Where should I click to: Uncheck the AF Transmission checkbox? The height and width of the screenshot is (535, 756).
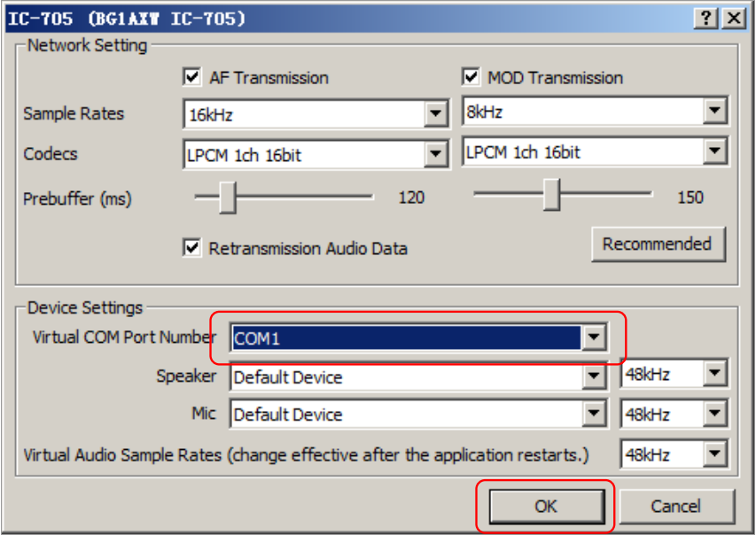[192, 77]
